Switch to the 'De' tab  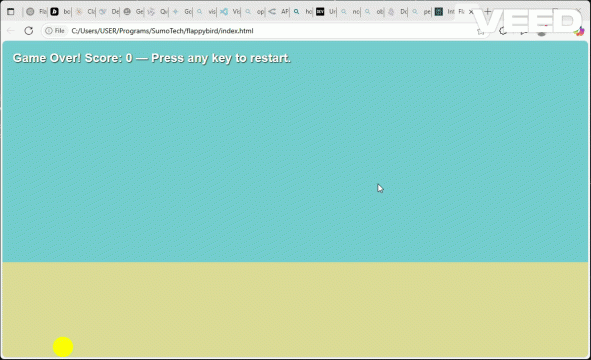(109, 12)
